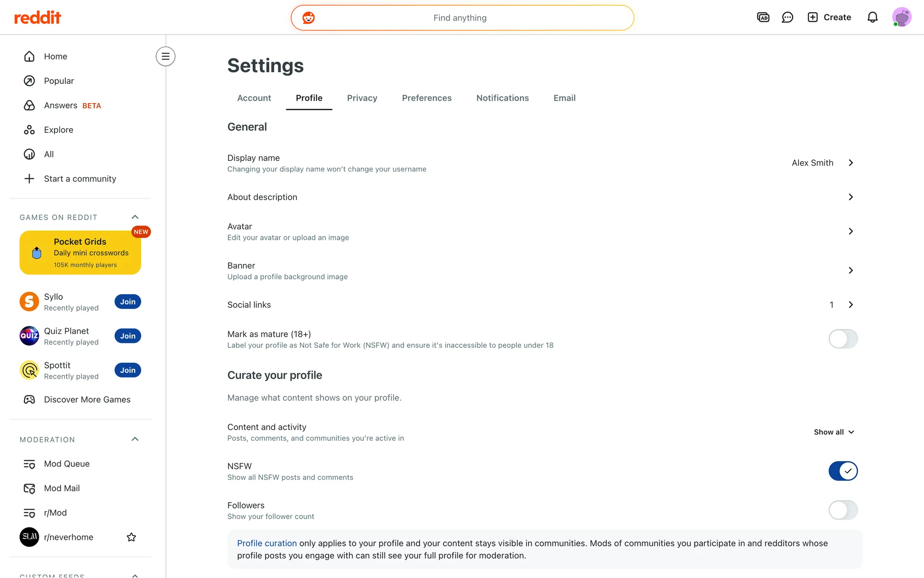Enable the Mark as mature toggle

(x=843, y=339)
